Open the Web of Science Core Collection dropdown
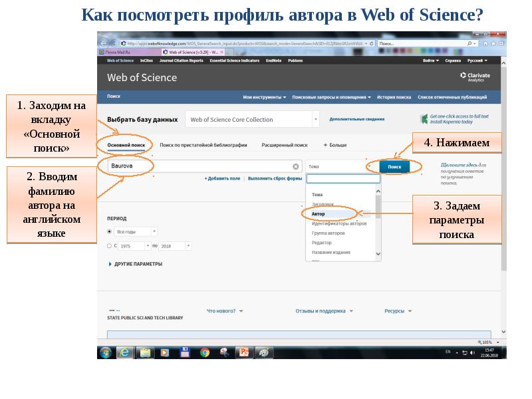 pos(315,120)
